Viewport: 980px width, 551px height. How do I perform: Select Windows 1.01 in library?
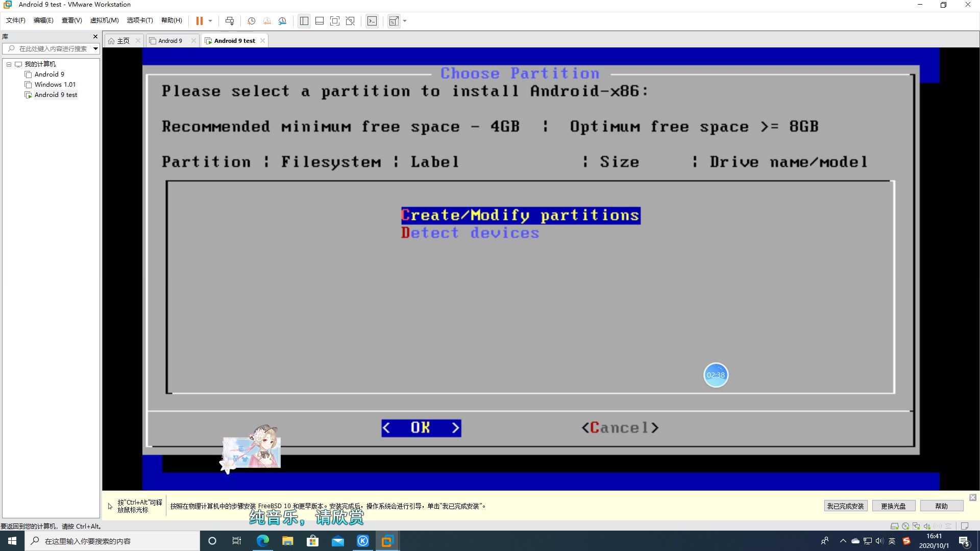(55, 85)
